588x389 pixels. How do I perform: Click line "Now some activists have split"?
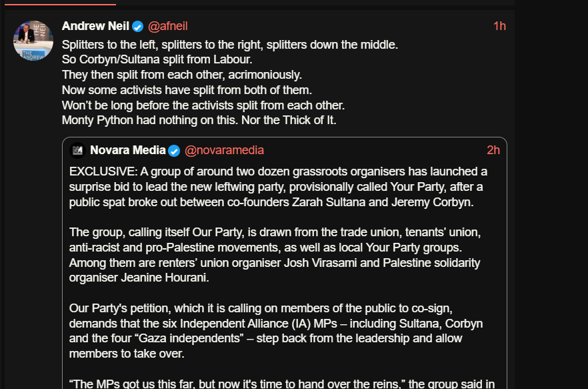pyautogui.click(x=187, y=90)
